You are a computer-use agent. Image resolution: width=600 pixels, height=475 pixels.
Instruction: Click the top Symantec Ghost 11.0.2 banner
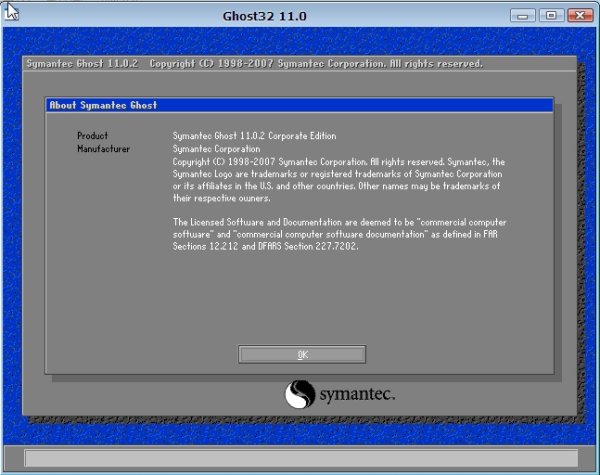[x=253, y=64]
